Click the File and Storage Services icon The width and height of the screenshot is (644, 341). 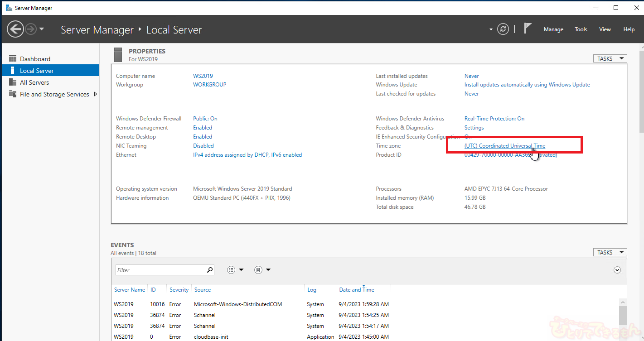click(x=13, y=94)
